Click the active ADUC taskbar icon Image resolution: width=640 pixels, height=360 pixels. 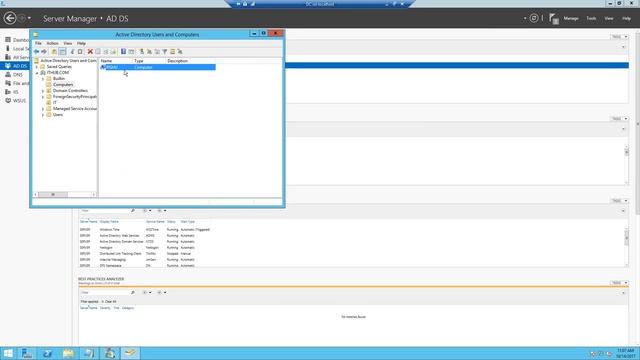coord(130,353)
